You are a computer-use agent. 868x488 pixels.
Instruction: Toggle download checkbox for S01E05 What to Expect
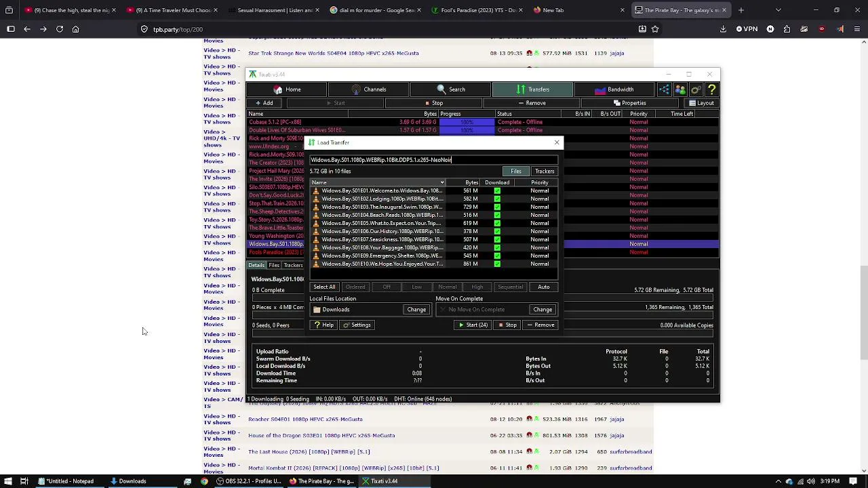(x=497, y=223)
